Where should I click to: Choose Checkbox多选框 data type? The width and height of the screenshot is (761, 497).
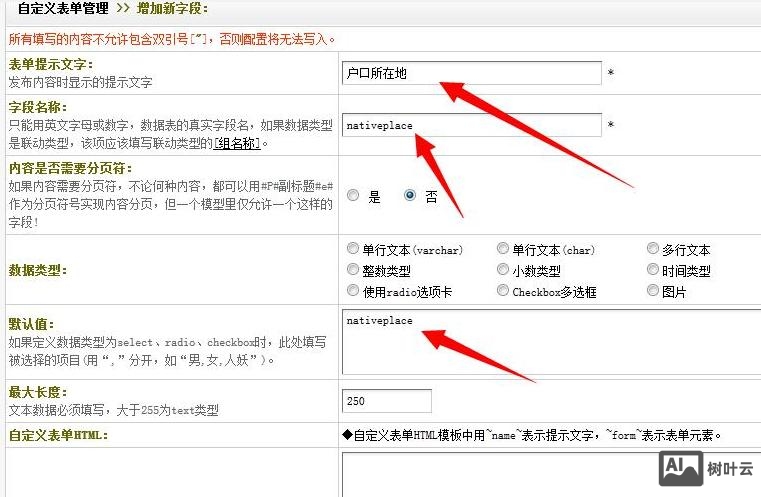[503, 290]
